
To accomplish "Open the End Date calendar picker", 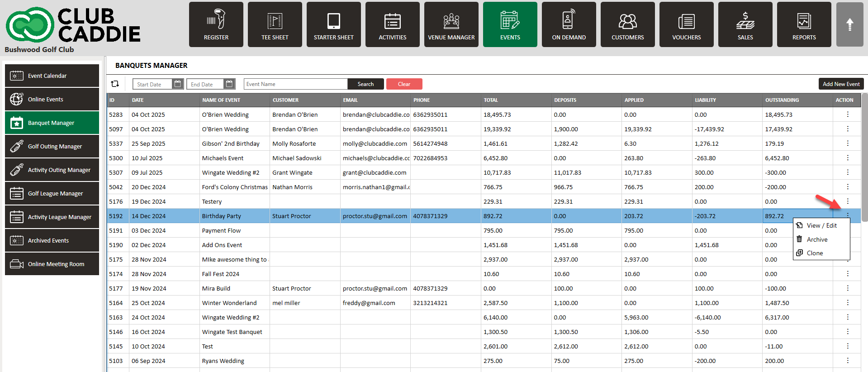I will (x=229, y=84).
